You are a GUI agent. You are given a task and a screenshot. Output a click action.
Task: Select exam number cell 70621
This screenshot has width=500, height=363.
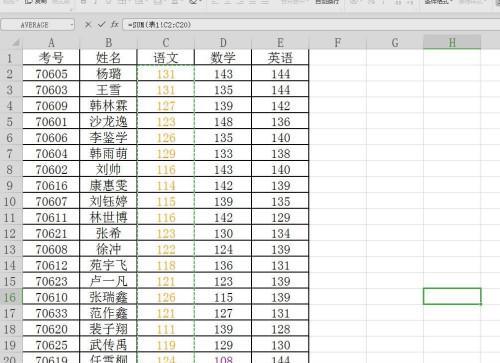pyautogui.click(x=51, y=233)
